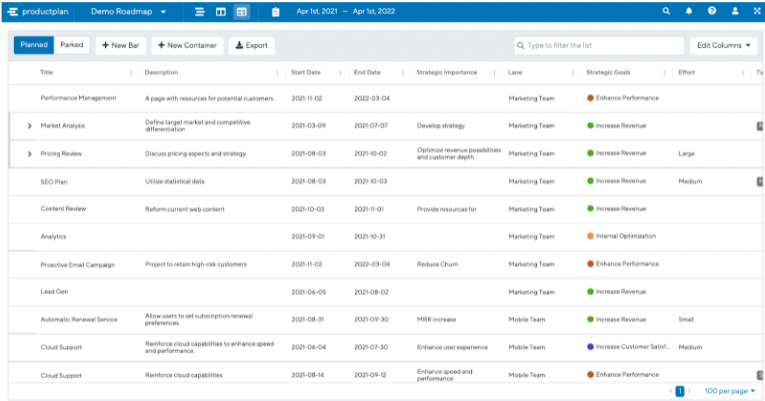Switch to the timeline view icon
The width and height of the screenshot is (765, 401).
point(200,11)
